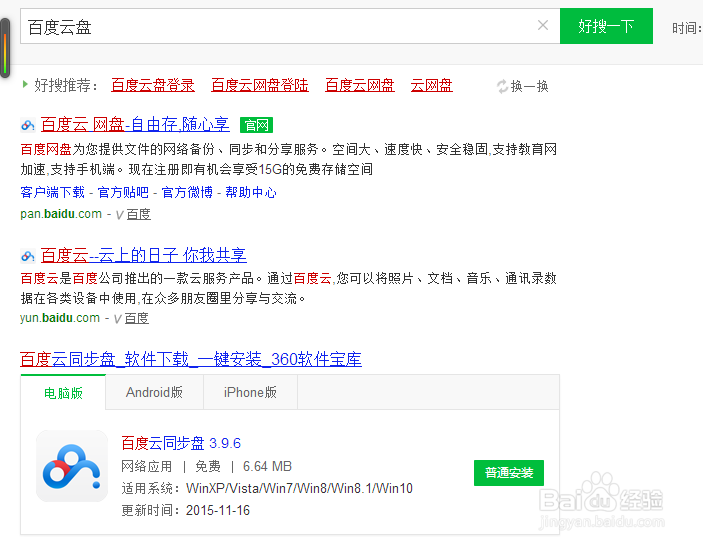The image size is (703, 547).
Task: Click 百度 verification link after yun.baidu.com
Action: click(x=136, y=318)
